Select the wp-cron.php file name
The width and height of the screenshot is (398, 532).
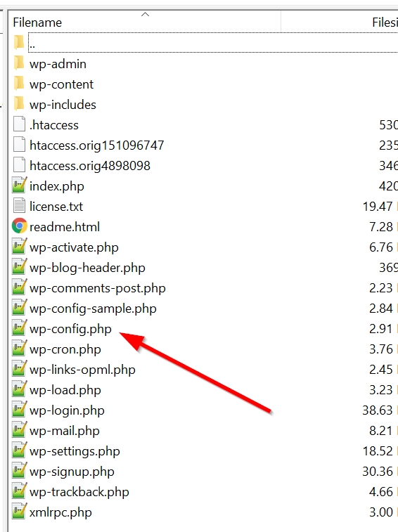tap(65, 349)
